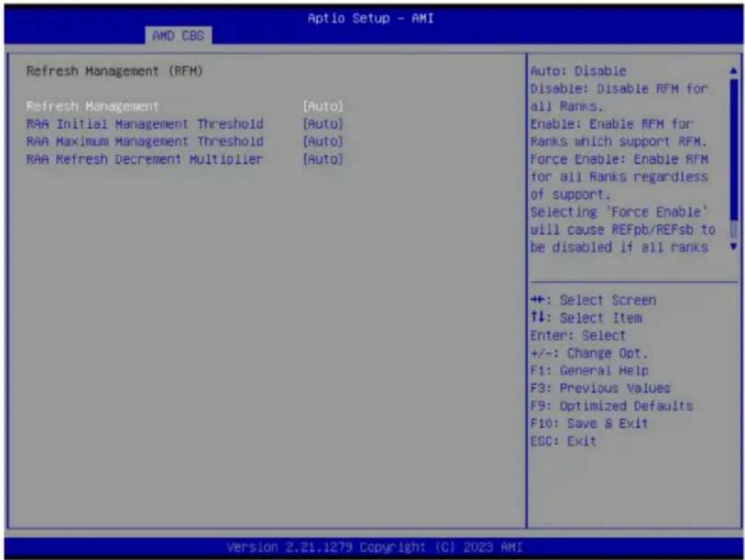Click the '+/-: Change Opt.' hint
Image resolution: width=745 pixels, height=560 pixels.
(589, 353)
